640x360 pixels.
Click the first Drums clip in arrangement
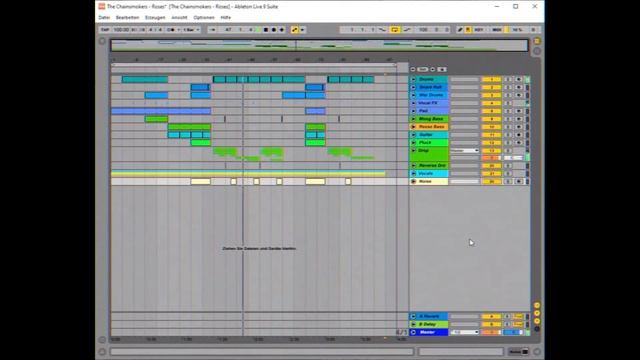click(x=145, y=79)
